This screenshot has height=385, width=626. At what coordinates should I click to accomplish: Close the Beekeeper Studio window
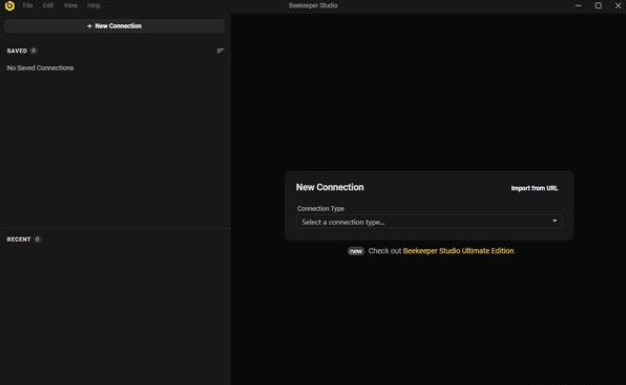(618, 6)
